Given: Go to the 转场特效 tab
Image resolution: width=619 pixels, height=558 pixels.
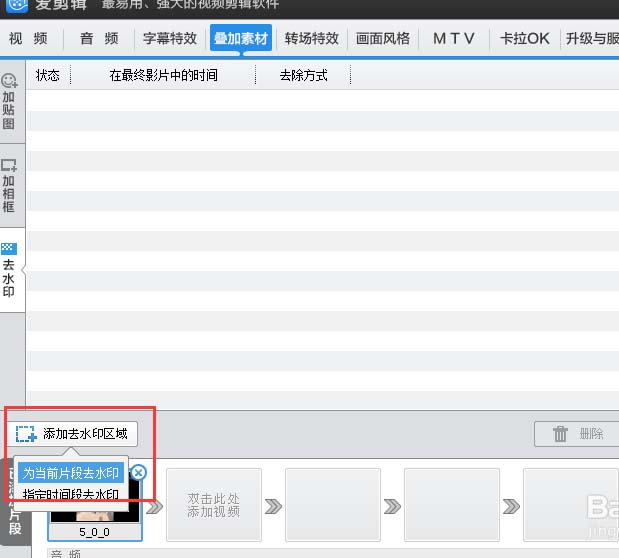Looking at the screenshot, I should click(312, 39).
